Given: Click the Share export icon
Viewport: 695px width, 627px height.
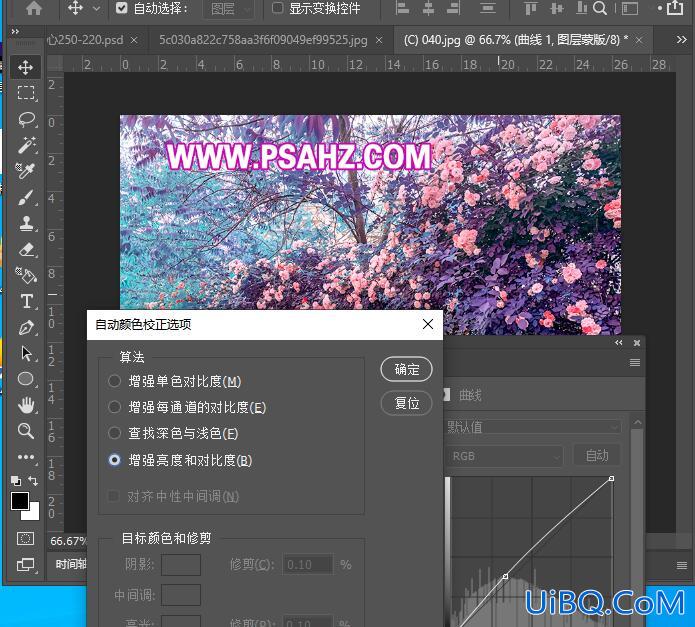Looking at the screenshot, I should point(675,8).
